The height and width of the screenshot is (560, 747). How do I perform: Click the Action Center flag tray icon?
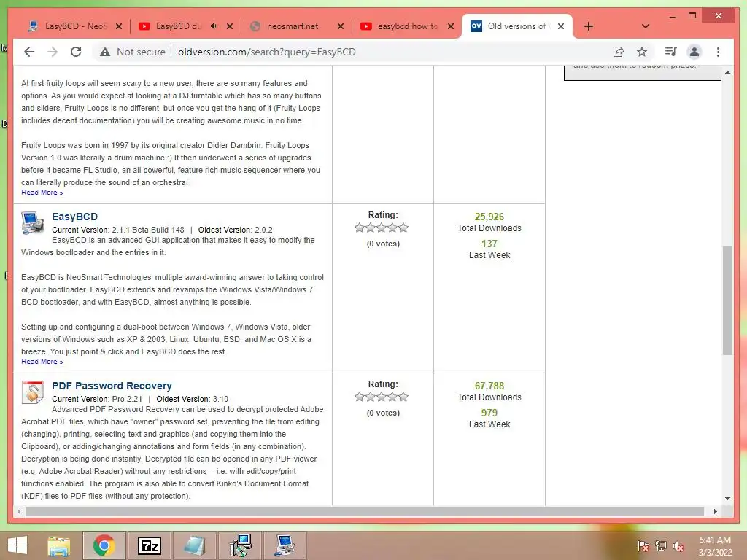(x=643, y=546)
